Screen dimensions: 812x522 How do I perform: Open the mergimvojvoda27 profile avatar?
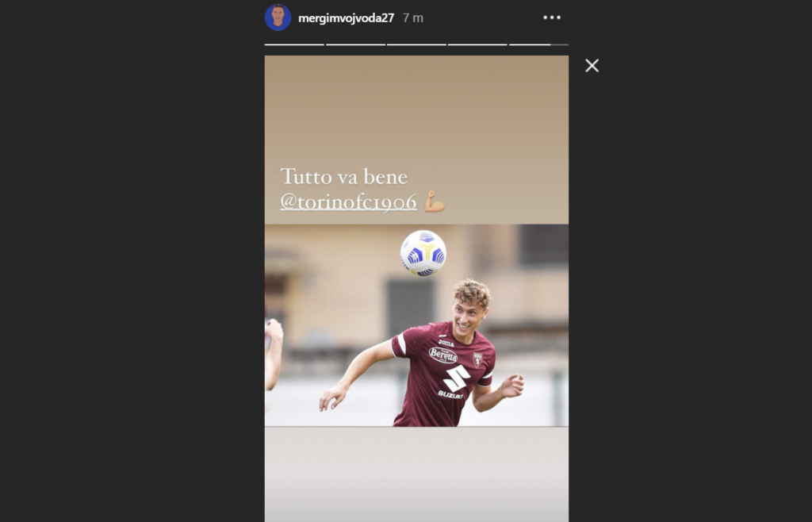point(278,17)
